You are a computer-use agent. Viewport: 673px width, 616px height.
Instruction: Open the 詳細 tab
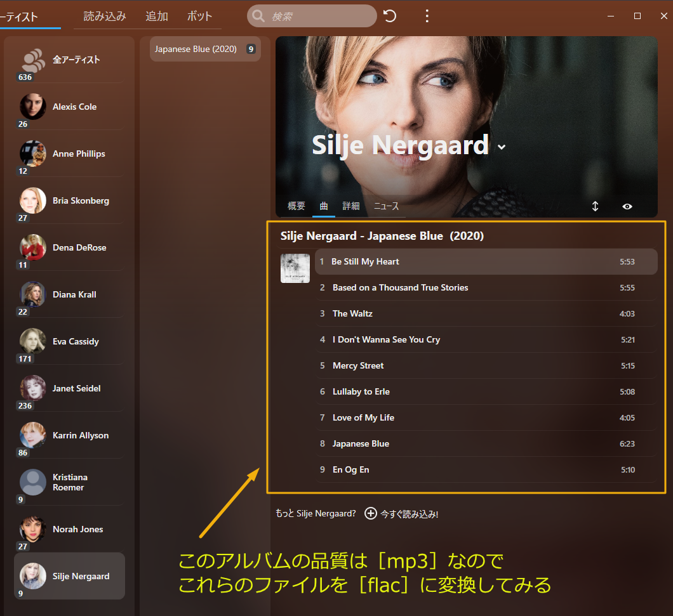pyautogui.click(x=351, y=206)
